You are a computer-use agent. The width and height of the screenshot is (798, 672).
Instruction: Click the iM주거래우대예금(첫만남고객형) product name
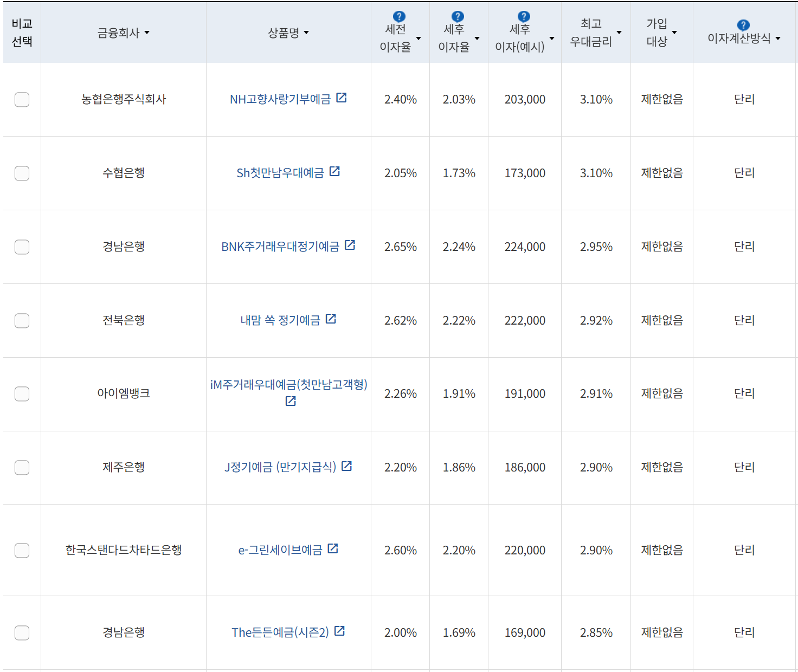click(288, 385)
